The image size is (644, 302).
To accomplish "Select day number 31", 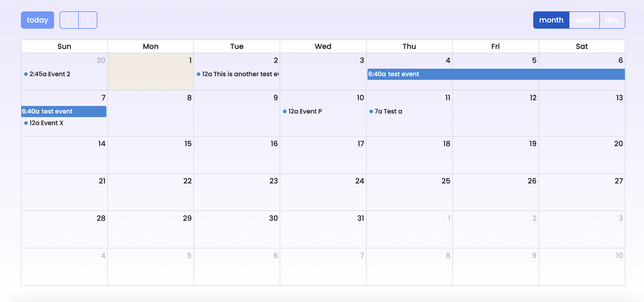I will pos(360,218).
